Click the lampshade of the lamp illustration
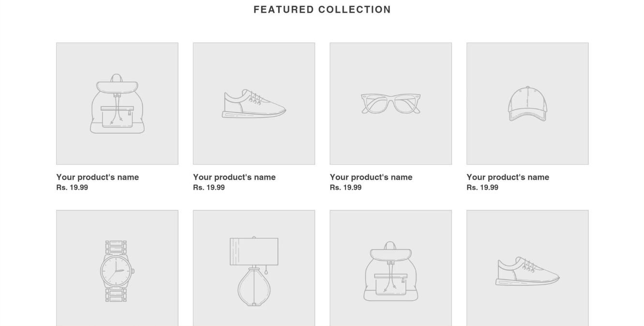The image size is (644, 326). [x=254, y=251]
